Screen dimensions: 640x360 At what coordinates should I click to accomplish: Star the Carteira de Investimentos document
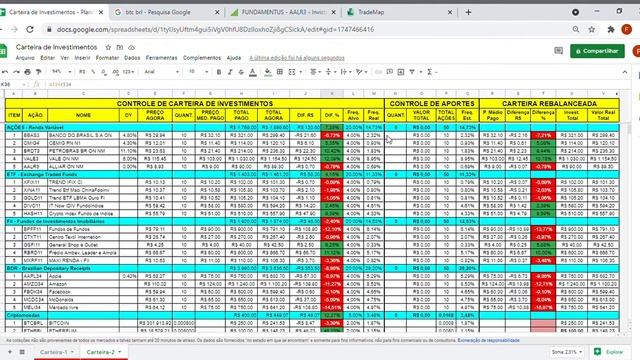(108, 47)
